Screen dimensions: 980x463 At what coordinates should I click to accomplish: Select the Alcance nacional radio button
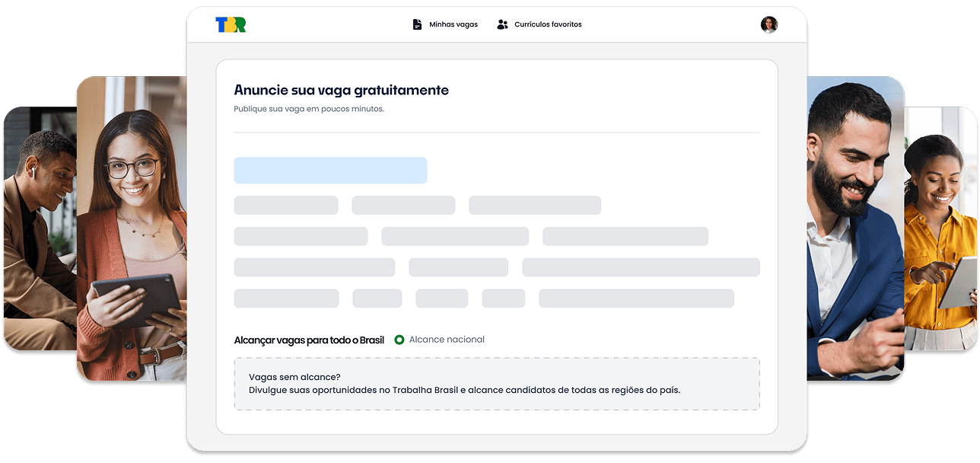pos(401,339)
